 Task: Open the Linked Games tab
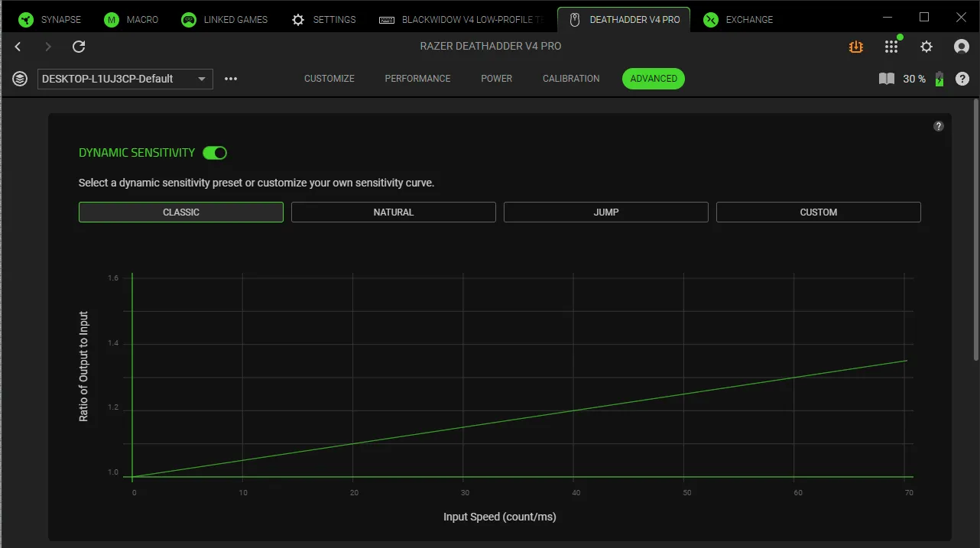tap(224, 19)
